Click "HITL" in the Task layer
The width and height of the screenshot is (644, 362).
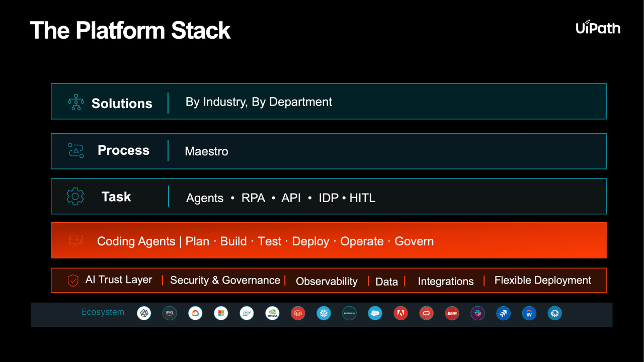[362, 198]
